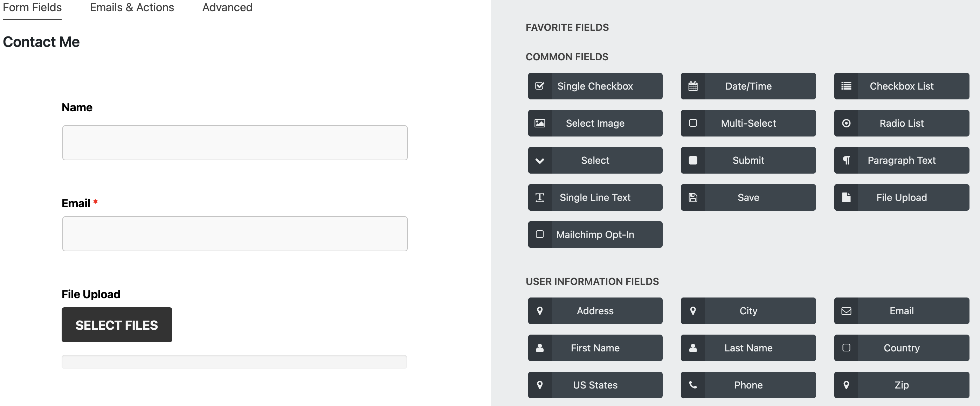The height and width of the screenshot is (406, 980).
Task: Add the Multi-Select field
Action: [748, 123]
